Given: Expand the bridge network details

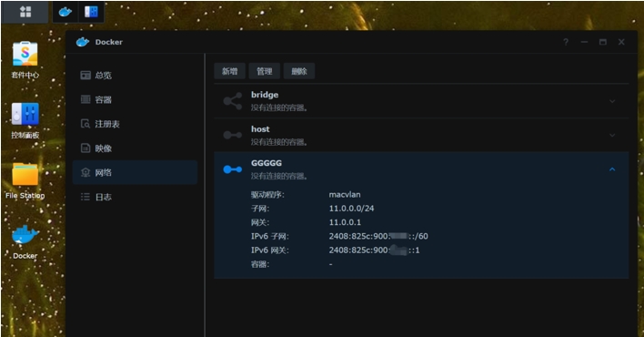Looking at the screenshot, I should click(x=612, y=101).
